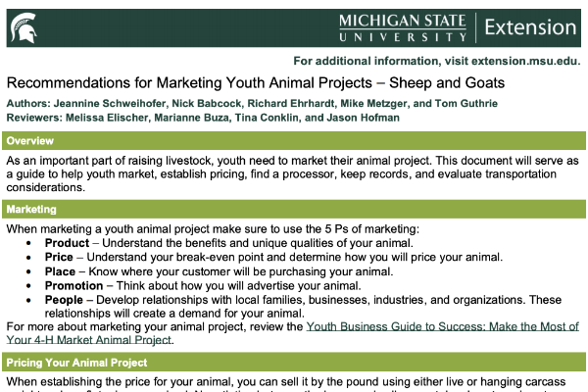Click the bold word Product

click(x=67, y=243)
